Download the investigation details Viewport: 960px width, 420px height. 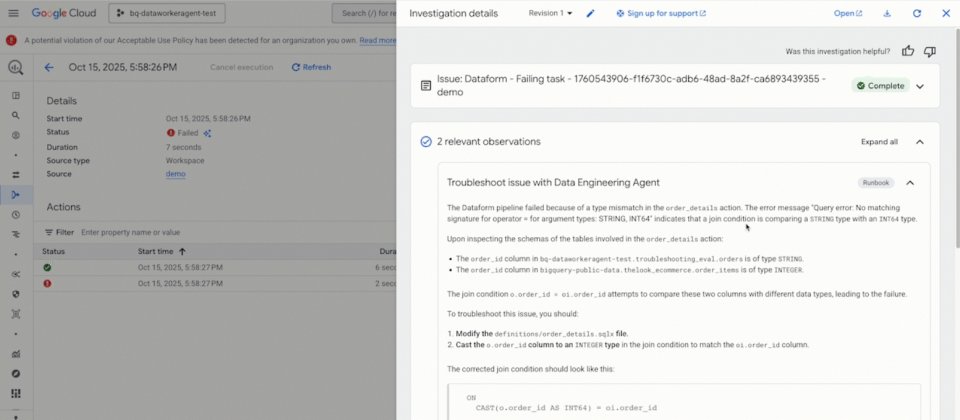tap(887, 14)
